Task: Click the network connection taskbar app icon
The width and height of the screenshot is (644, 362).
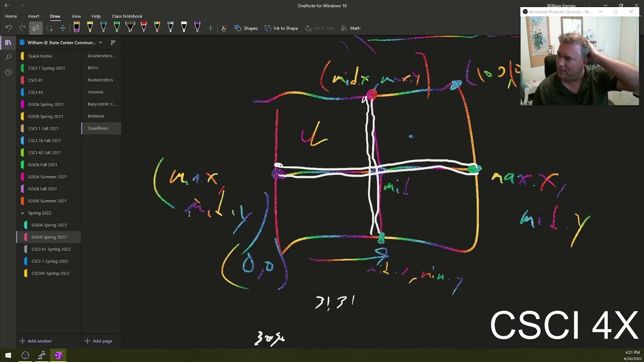Action: click(x=41, y=355)
